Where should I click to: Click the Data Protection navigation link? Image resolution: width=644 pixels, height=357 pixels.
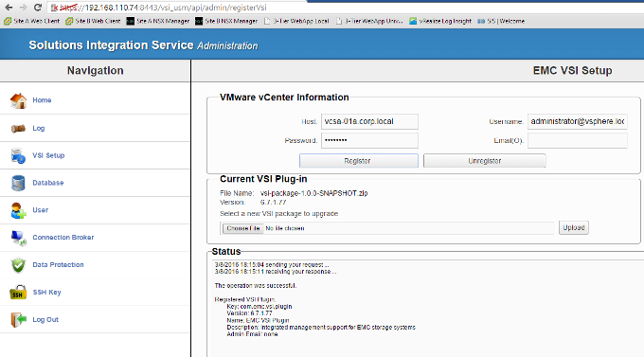59,265
